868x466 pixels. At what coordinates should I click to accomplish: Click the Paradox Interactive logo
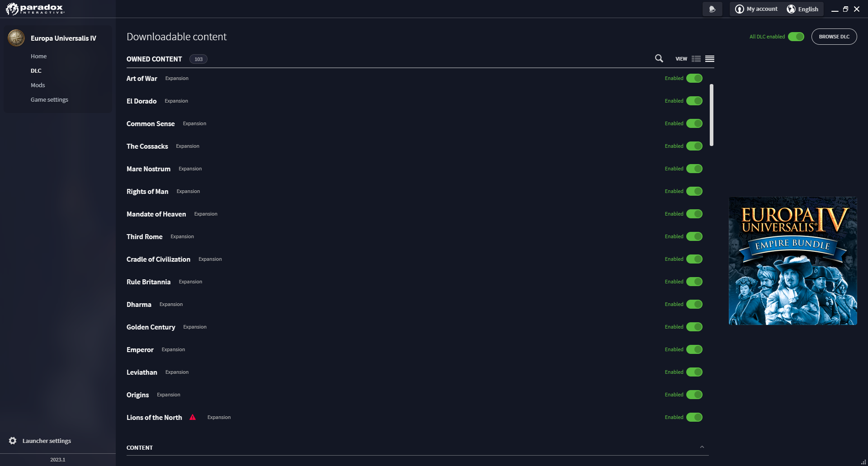35,9
